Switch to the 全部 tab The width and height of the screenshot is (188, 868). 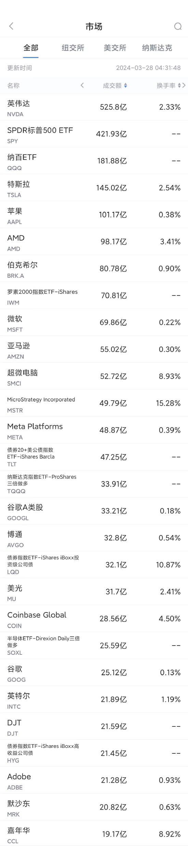pos(31,48)
